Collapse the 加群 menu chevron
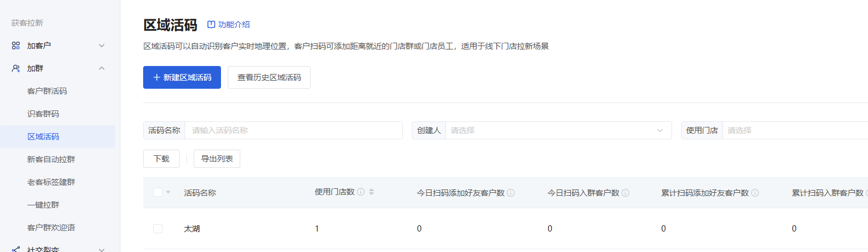Image resolution: width=868 pixels, height=252 pixels. point(102,68)
